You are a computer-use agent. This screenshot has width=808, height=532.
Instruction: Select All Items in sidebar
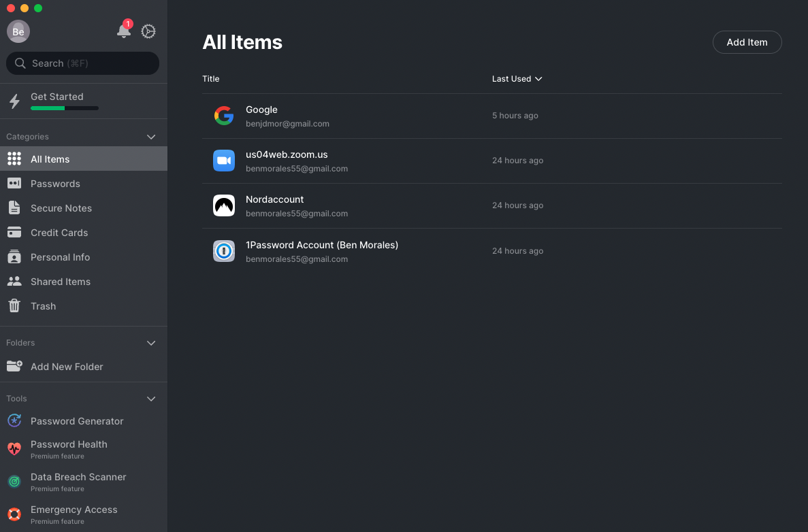pyautogui.click(x=84, y=159)
